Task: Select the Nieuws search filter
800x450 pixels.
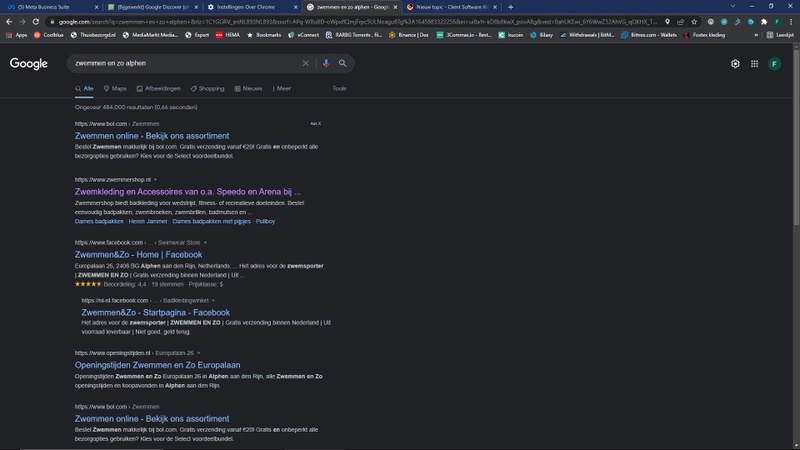Action: tap(248, 89)
